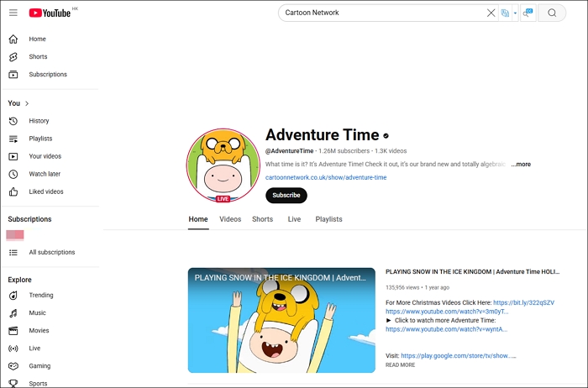This screenshot has width=588, height=388.
Task: Open the watch?v=wyntA link
Action: [446, 329]
